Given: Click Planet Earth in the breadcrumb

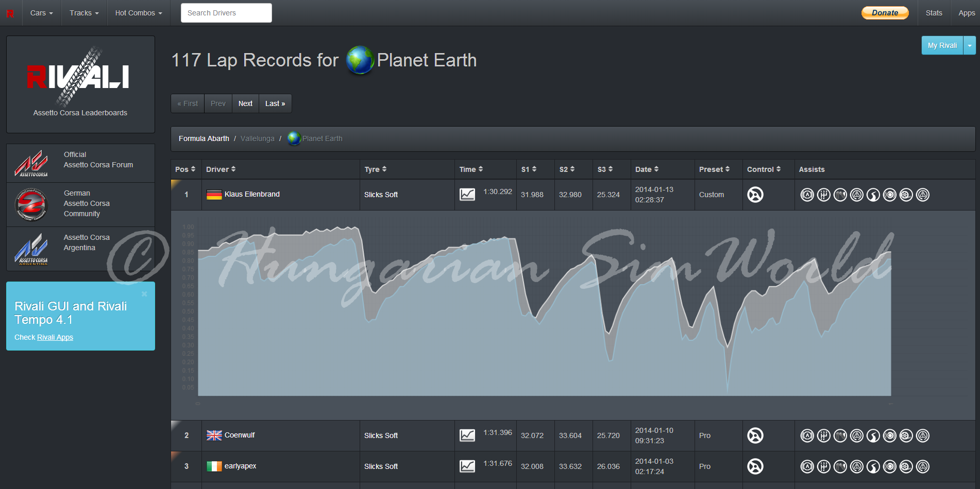Looking at the screenshot, I should pos(323,138).
